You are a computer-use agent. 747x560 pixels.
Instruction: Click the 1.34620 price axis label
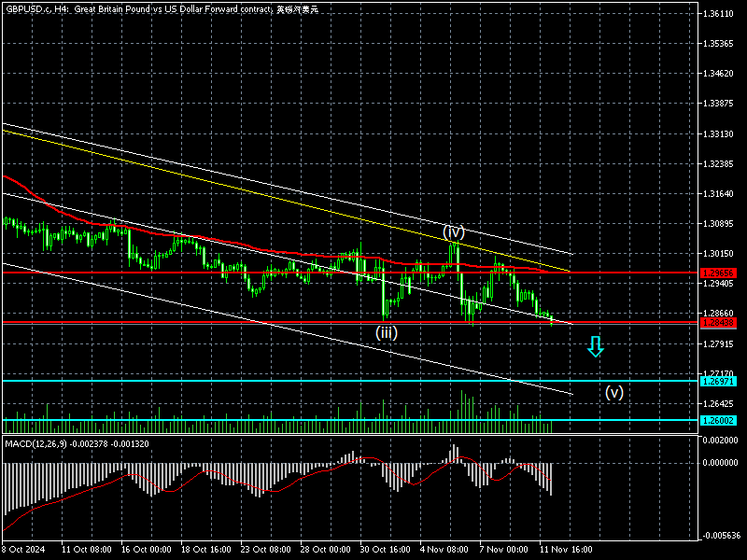coord(718,74)
